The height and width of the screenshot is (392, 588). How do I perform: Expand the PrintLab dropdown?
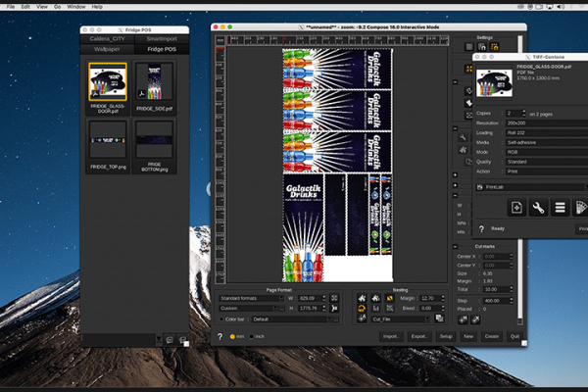click(529, 186)
